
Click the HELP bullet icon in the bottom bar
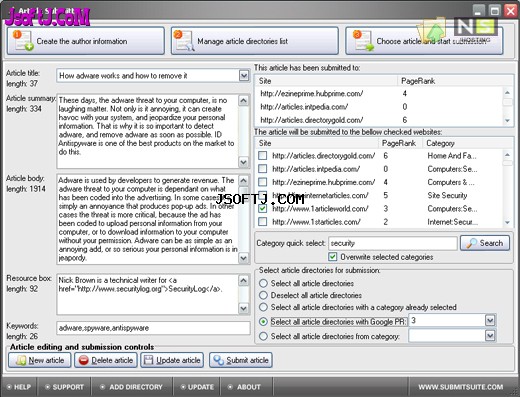(x=9, y=387)
